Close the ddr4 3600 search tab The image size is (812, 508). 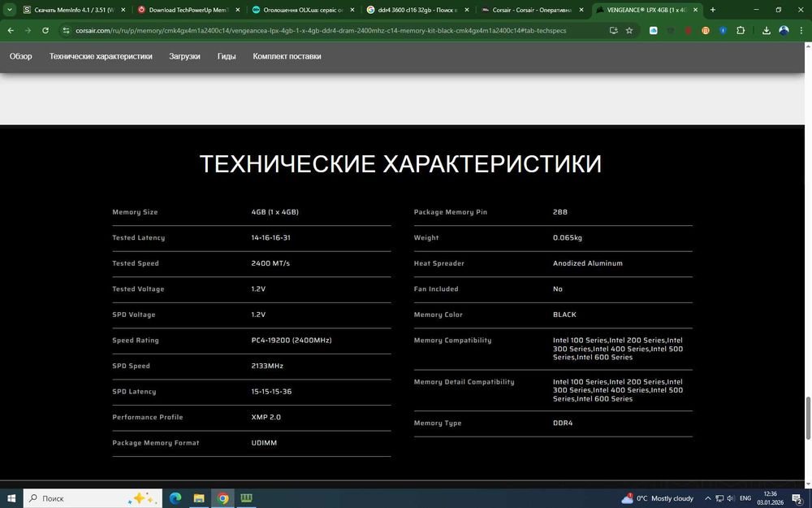467,10
